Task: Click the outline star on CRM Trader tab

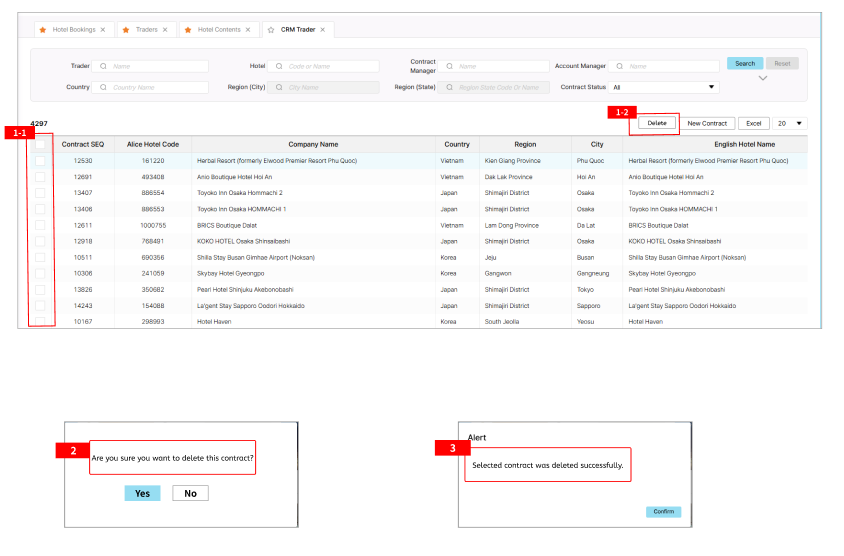Action: point(271,30)
